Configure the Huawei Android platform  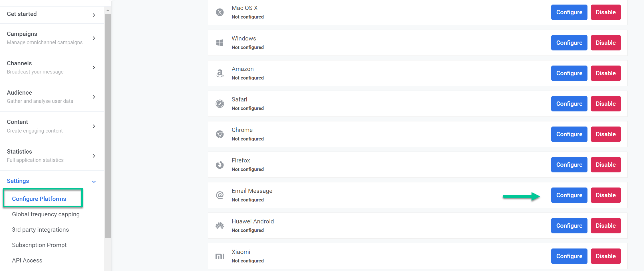(x=569, y=226)
